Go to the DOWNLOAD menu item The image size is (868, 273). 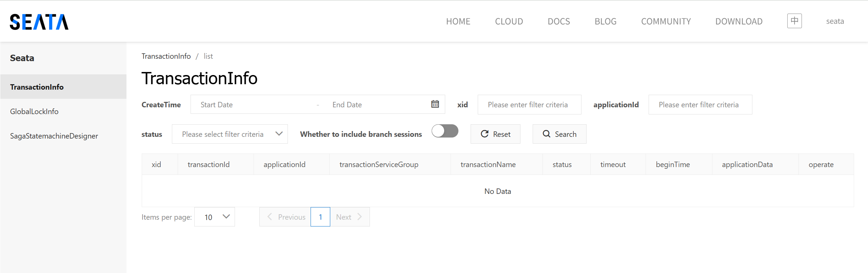click(739, 21)
